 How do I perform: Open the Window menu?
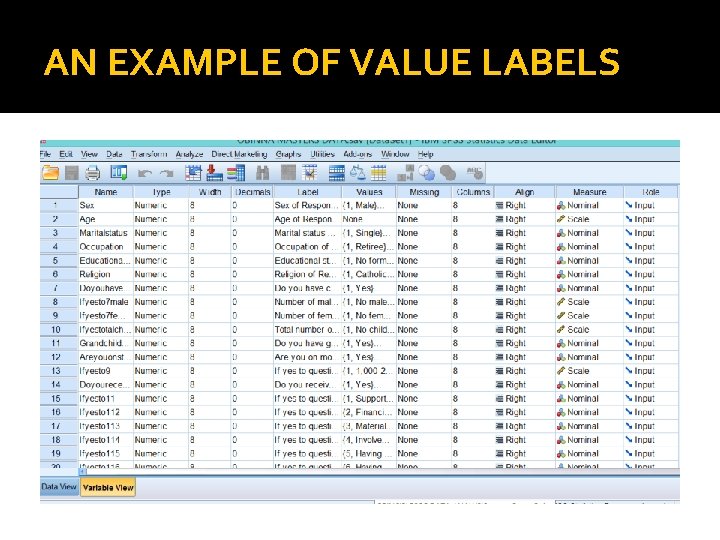pos(395,154)
